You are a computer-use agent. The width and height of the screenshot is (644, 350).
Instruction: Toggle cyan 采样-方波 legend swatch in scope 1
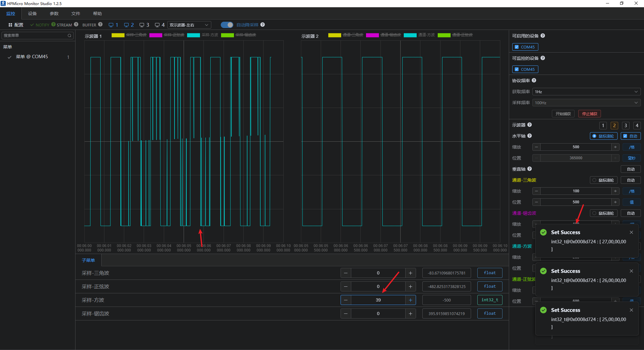point(193,35)
